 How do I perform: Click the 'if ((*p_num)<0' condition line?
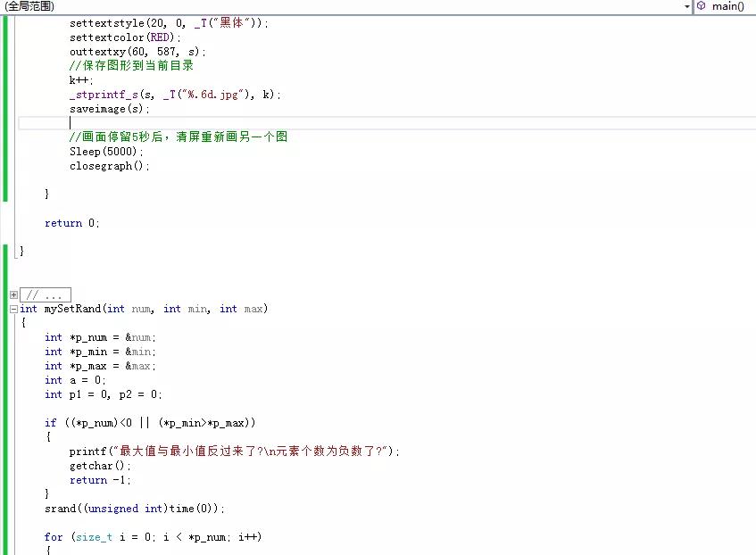[150, 423]
